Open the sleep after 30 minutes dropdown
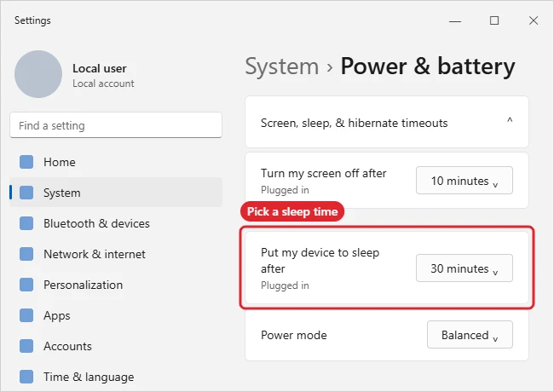 pyautogui.click(x=465, y=268)
